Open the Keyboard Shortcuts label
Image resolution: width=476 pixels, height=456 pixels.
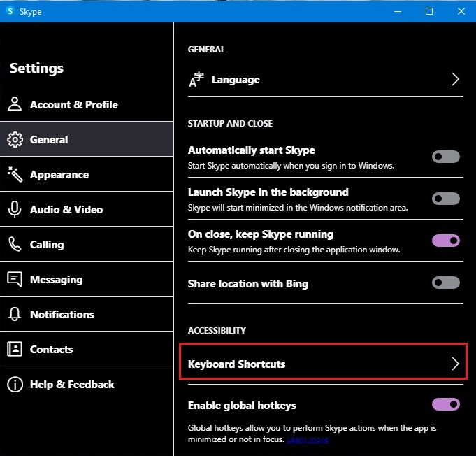tap(236, 364)
